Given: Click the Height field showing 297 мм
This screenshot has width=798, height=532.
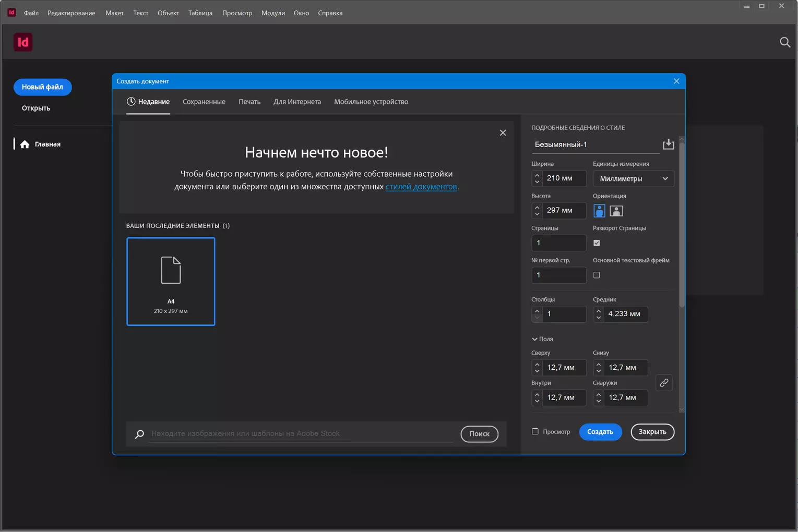Looking at the screenshot, I should click(564, 211).
